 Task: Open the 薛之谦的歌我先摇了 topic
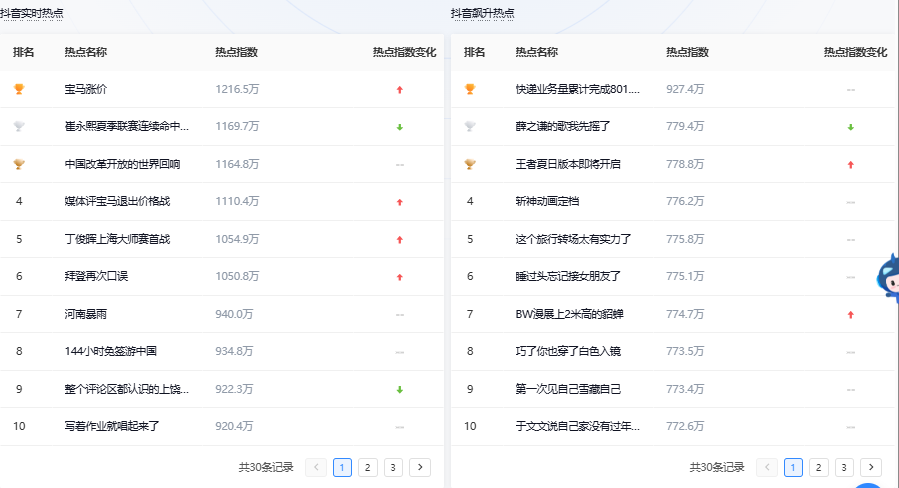coord(563,126)
